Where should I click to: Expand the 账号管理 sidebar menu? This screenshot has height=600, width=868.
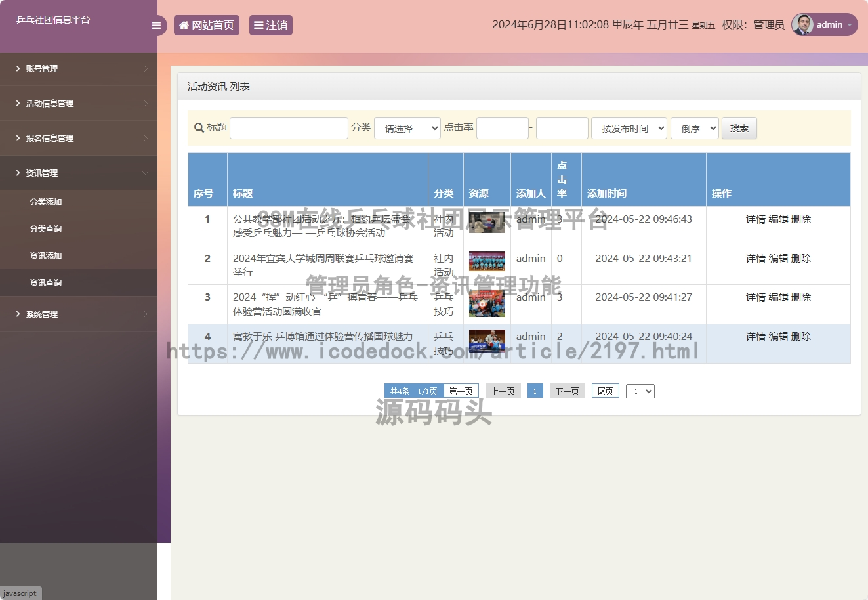tap(79, 68)
